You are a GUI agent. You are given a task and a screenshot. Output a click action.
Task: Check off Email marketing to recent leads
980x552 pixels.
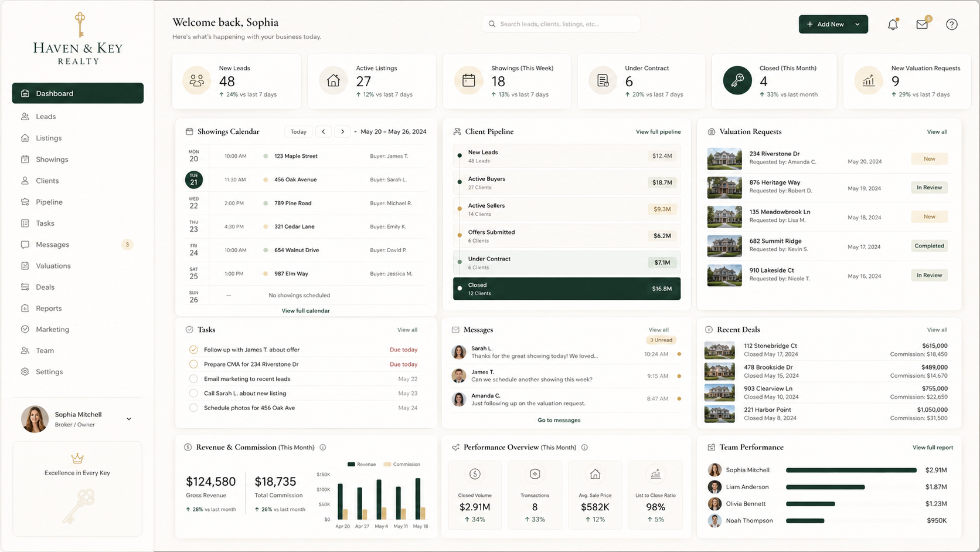point(193,379)
